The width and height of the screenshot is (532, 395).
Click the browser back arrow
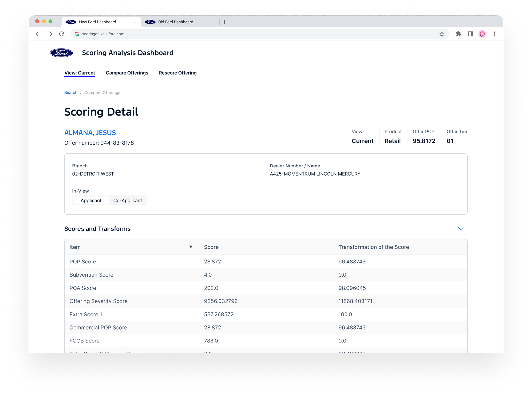click(x=38, y=34)
